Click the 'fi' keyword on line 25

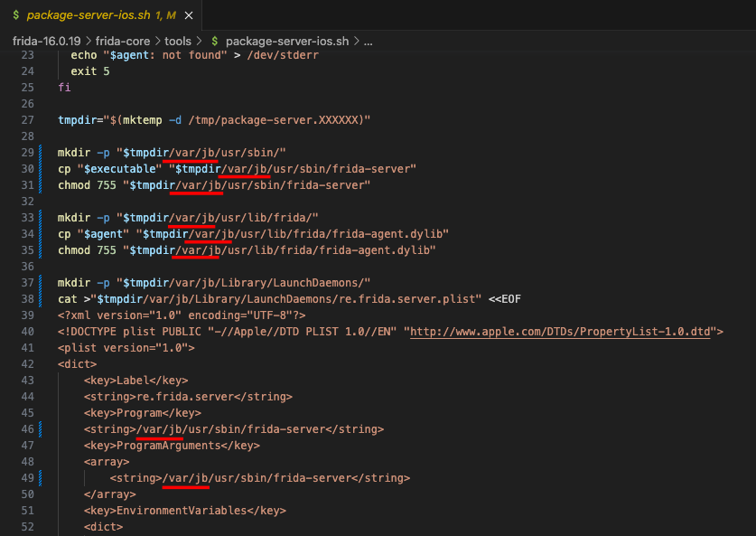[x=64, y=88]
